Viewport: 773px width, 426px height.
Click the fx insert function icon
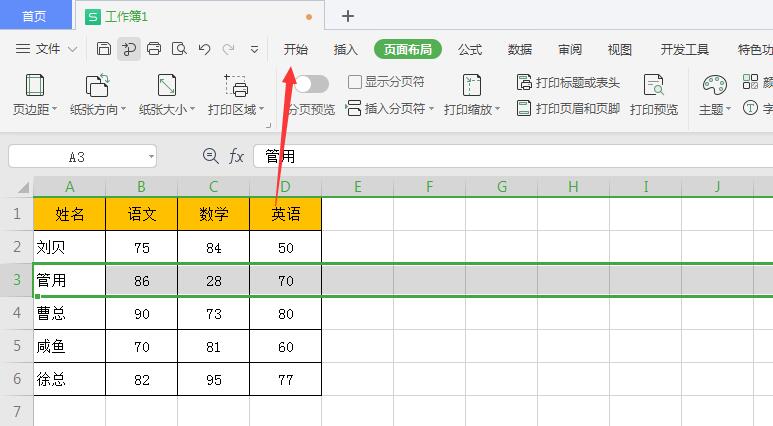click(236, 156)
